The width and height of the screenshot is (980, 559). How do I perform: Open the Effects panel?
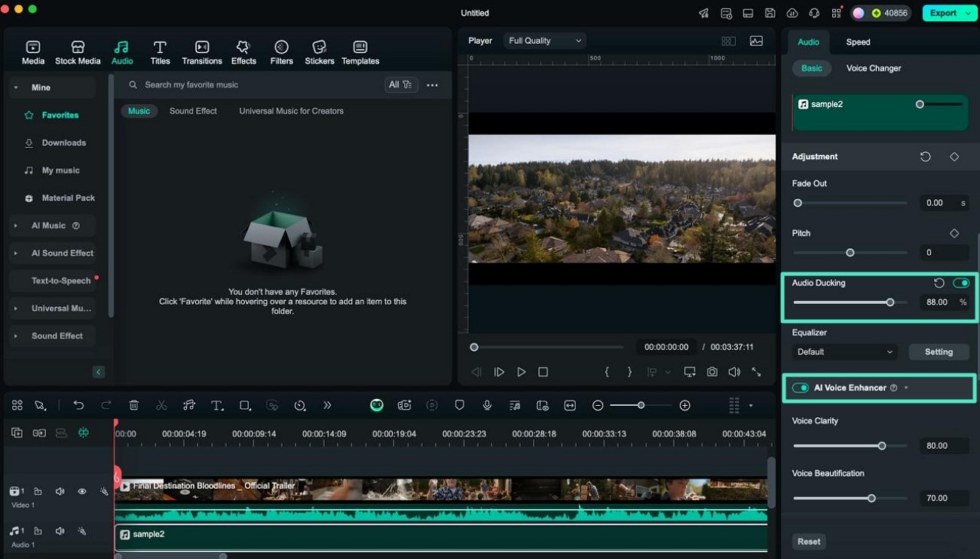point(243,53)
